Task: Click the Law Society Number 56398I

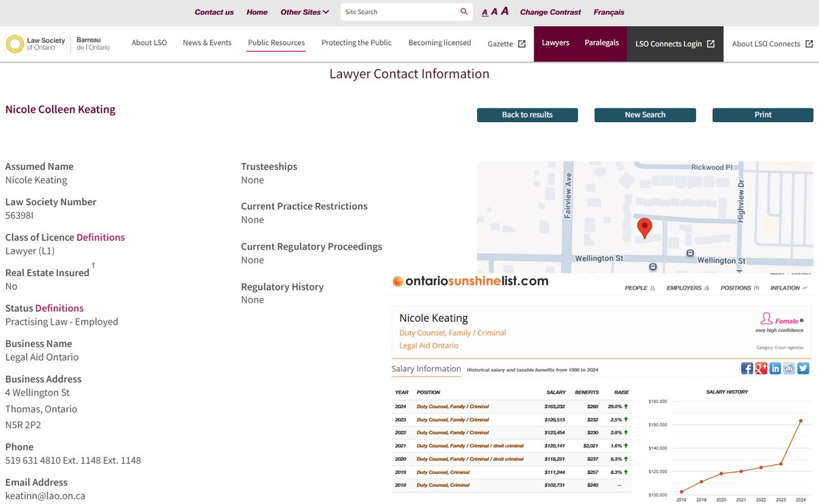Action: [x=19, y=216]
